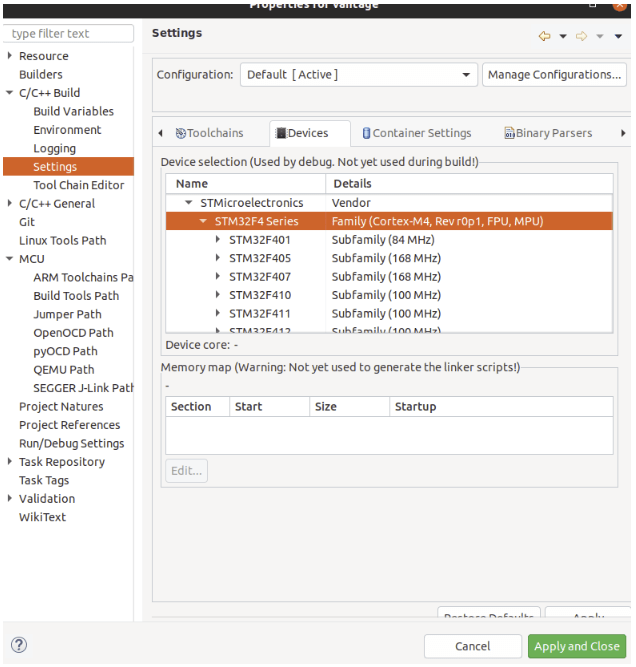The width and height of the screenshot is (636, 667).
Task: Collapse the STM32F4 Series tree node
Action: tap(203, 221)
